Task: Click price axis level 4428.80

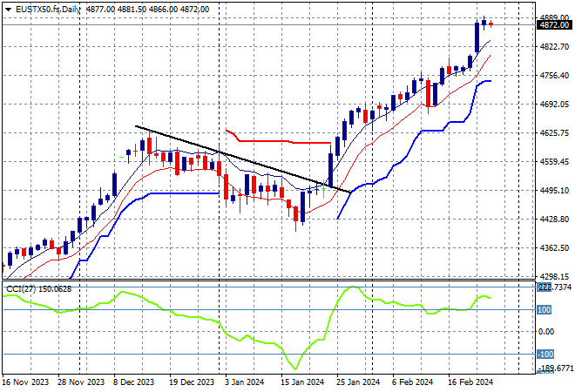Action: [554, 219]
